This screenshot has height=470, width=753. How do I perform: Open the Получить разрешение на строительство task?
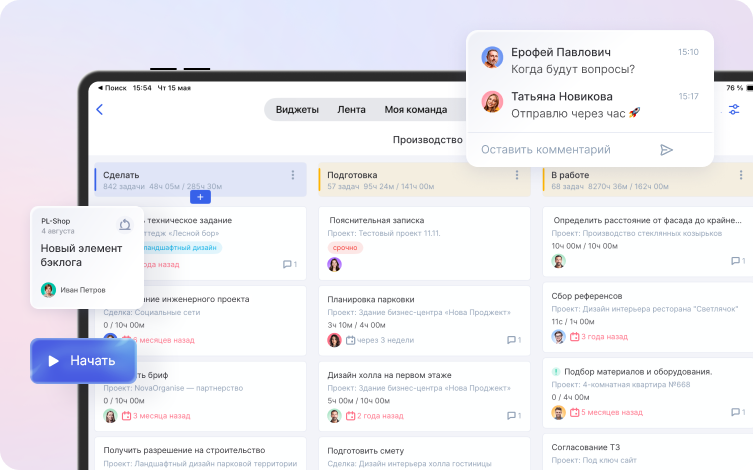click(x=184, y=450)
